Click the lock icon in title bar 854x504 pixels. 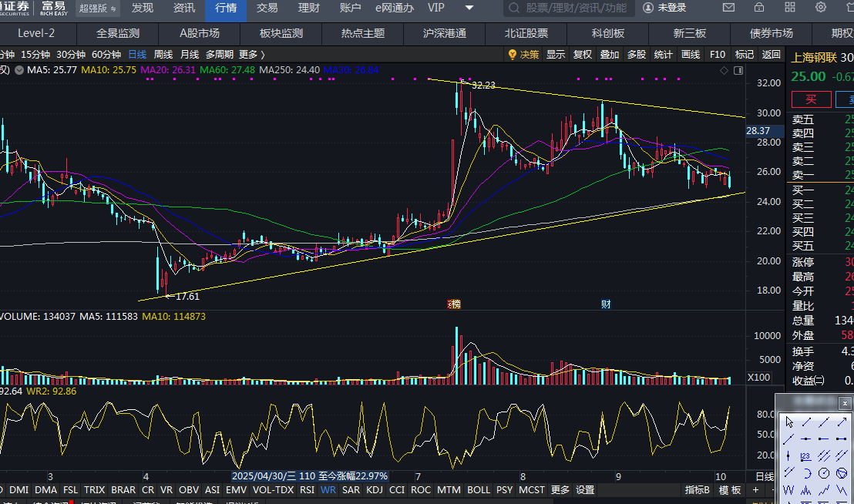759,8
